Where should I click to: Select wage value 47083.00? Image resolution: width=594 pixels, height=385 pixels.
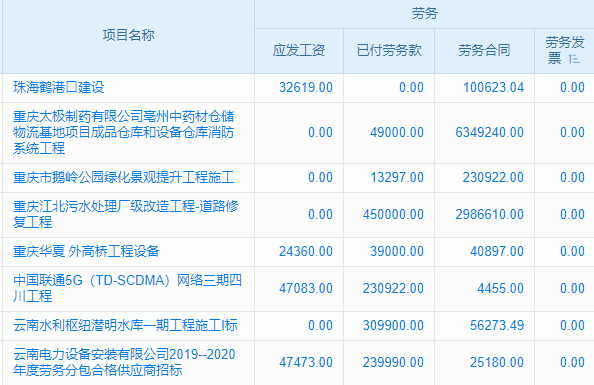tap(306, 288)
